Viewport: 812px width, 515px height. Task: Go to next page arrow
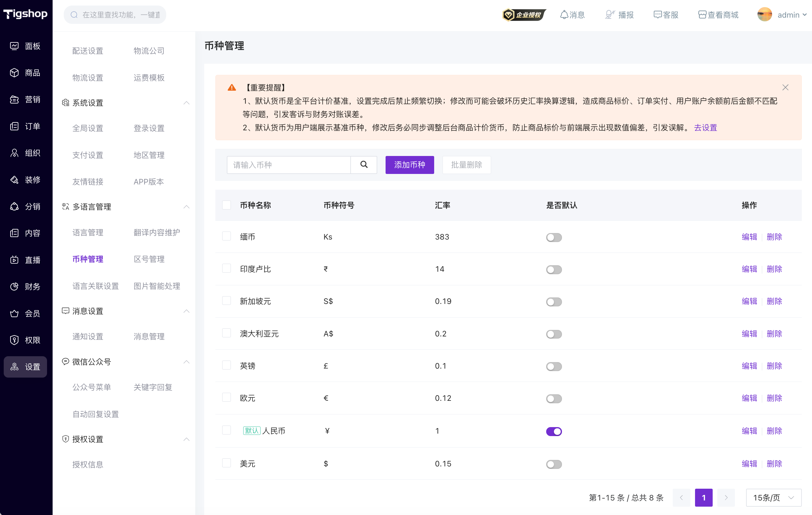pos(726,498)
